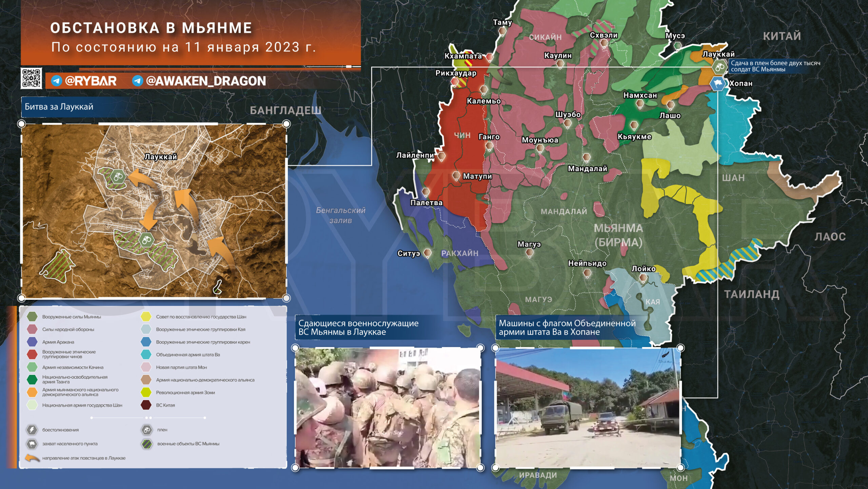Screen dimensions: 868x489
Task: Click the Мандалай city marker pin
Action: pos(587,157)
